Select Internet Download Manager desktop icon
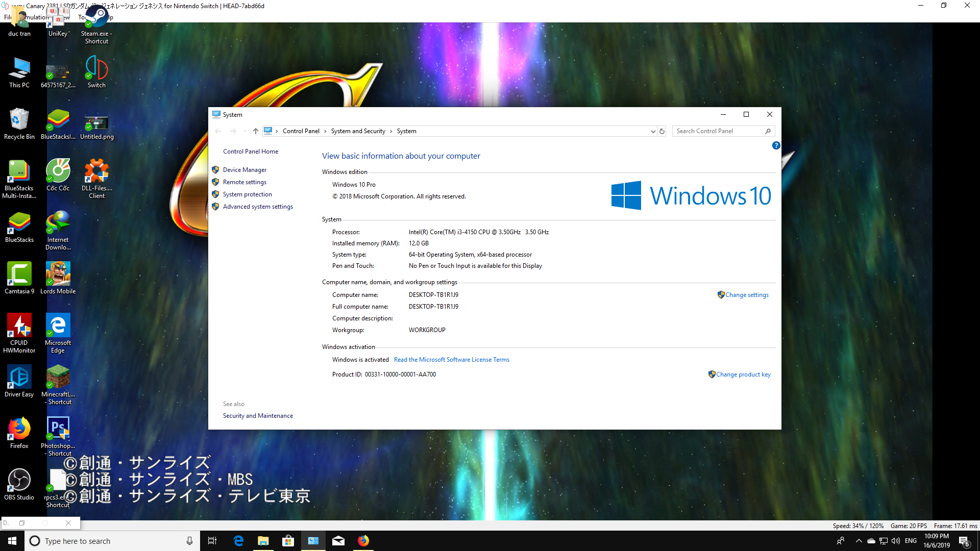Image resolution: width=980 pixels, height=551 pixels. click(x=58, y=231)
